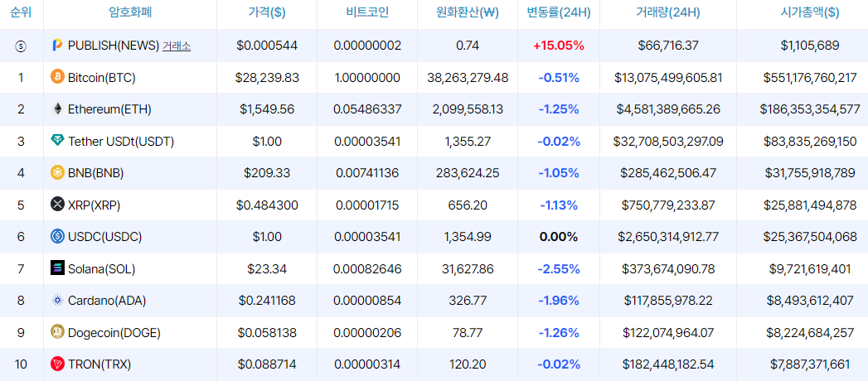Open Ethereum(ETH) coin page
Image resolution: width=868 pixels, height=381 pixels.
click(109, 109)
